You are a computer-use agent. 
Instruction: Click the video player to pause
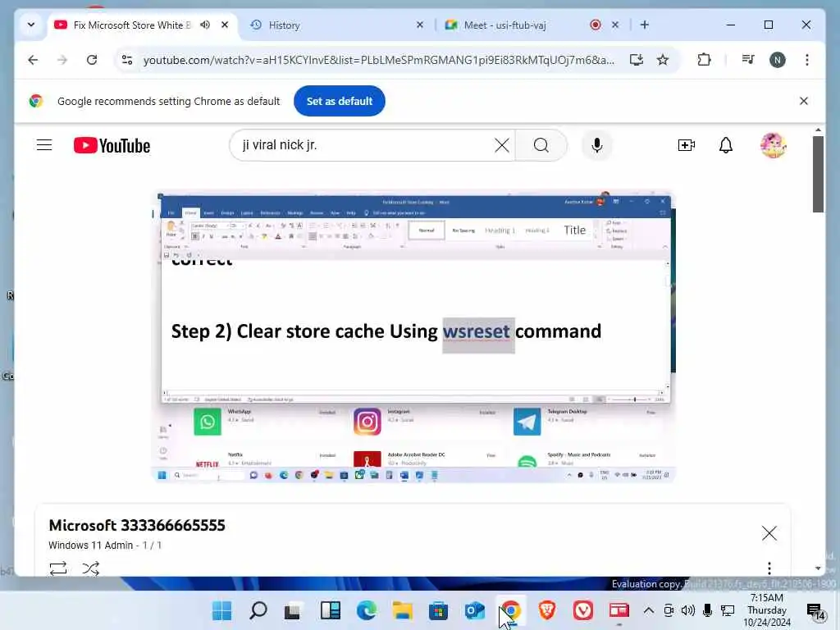pos(414,336)
